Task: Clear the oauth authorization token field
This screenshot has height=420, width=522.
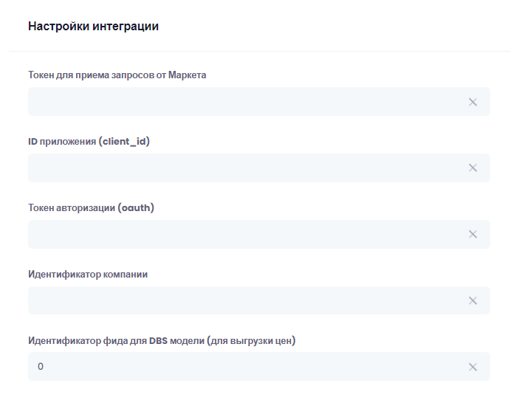Action: click(473, 235)
